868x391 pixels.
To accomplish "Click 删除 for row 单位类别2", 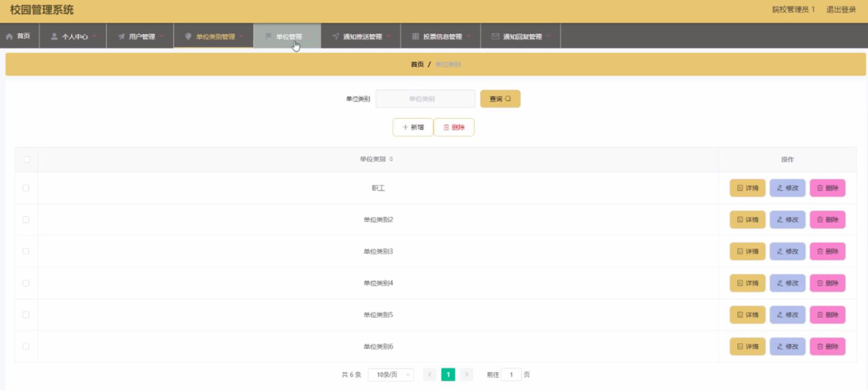I will tap(828, 220).
